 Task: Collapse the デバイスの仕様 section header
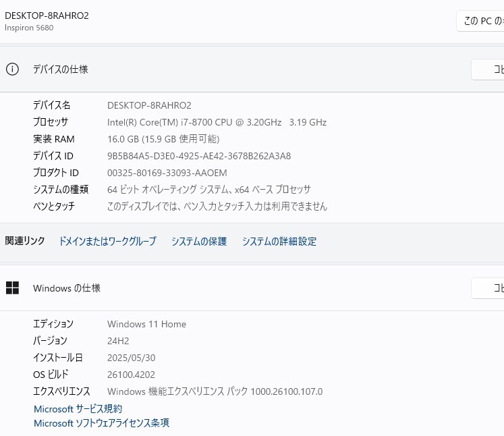[252, 69]
